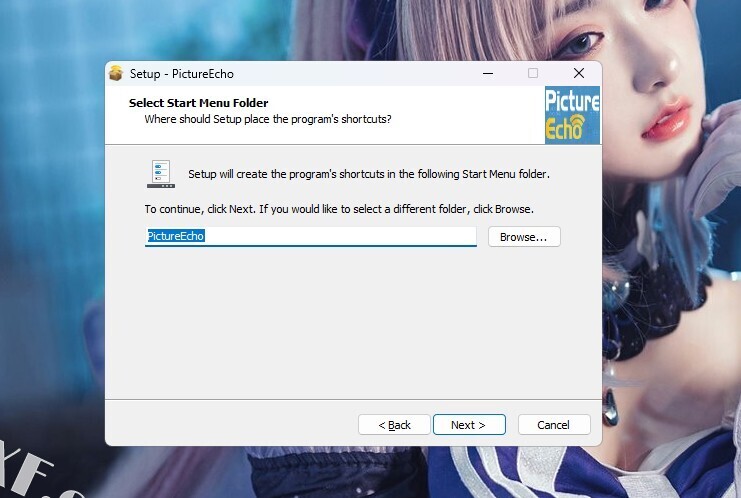Click the "To continue, click Next" instruction text
The width and height of the screenshot is (741, 498).
[339, 209]
